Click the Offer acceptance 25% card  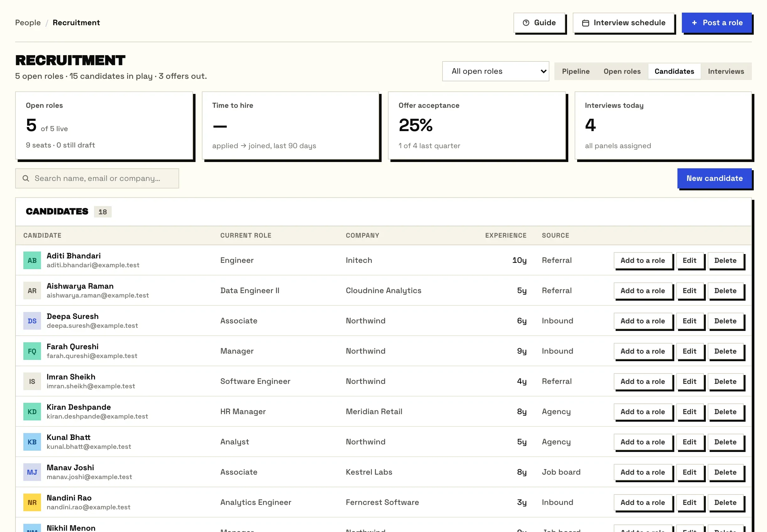coord(477,126)
